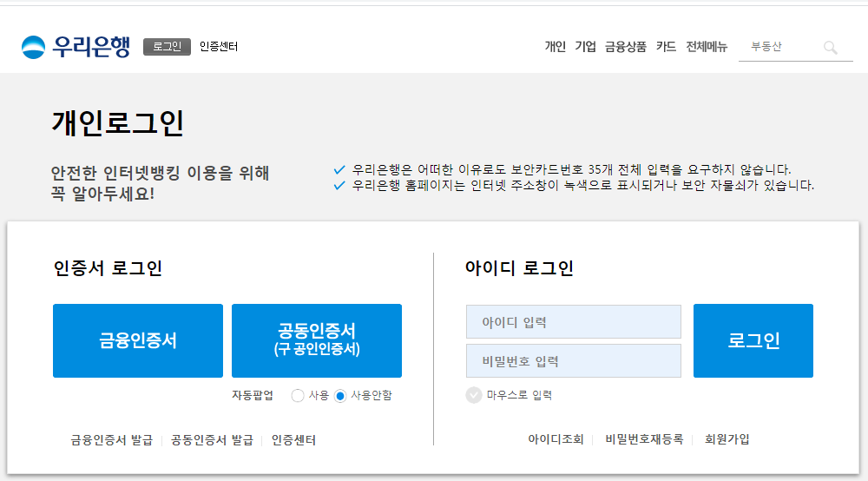The width and height of the screenshot is (868, 481).
Task: Click the notice about 주소창이 녹색으로
Action: 583,186
